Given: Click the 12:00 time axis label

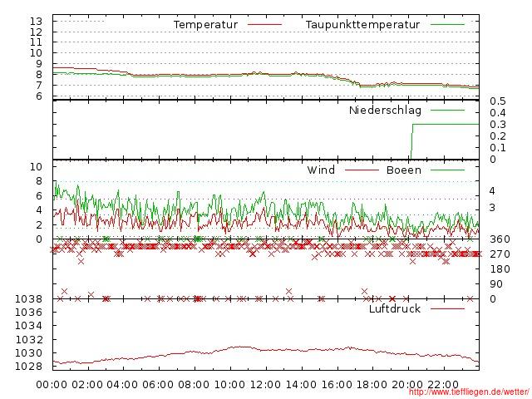Looking at the screenshot, I should tap(265, 384).
